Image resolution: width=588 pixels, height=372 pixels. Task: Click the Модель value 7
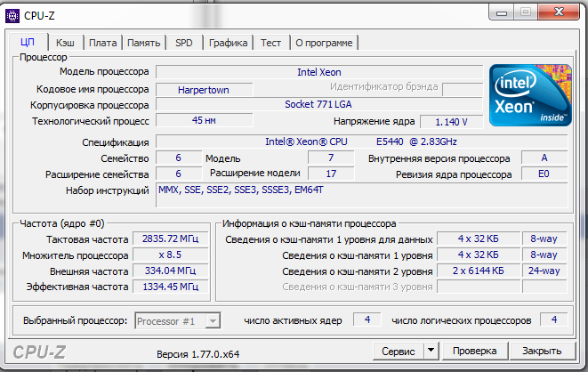coord(331,158)
